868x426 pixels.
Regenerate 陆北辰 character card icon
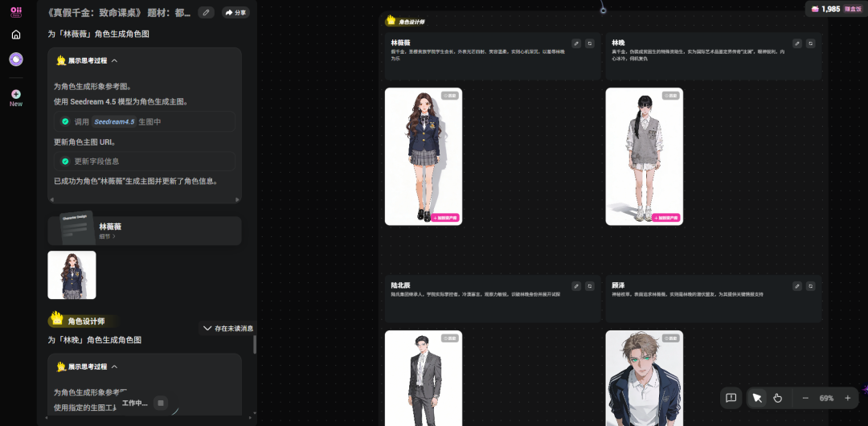coord(590,286)
